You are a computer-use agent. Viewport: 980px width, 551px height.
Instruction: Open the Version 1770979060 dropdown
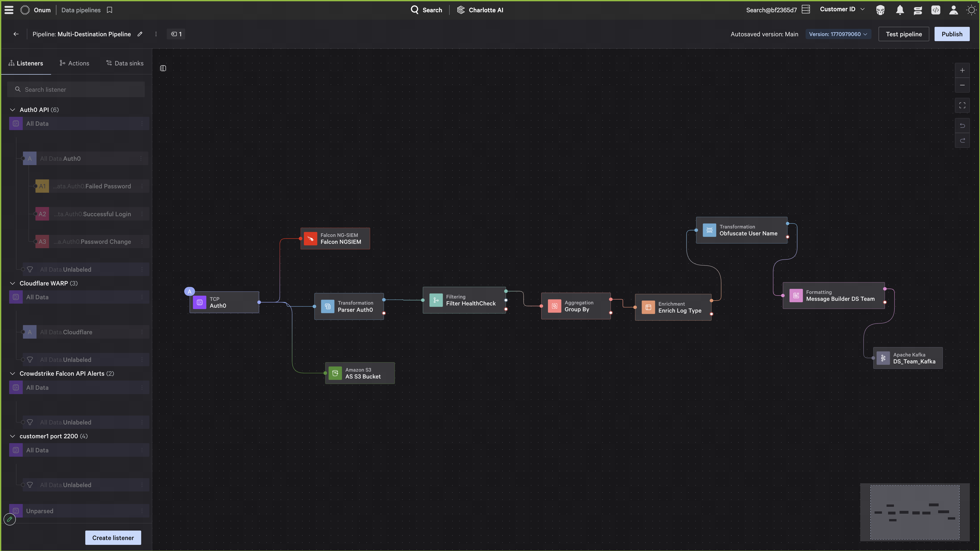point(838,34)
